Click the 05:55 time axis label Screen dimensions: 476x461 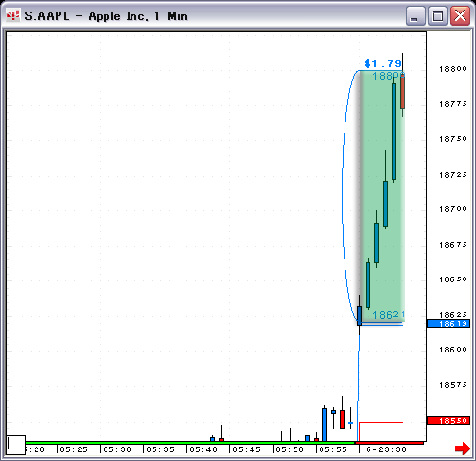coord(333,449)
